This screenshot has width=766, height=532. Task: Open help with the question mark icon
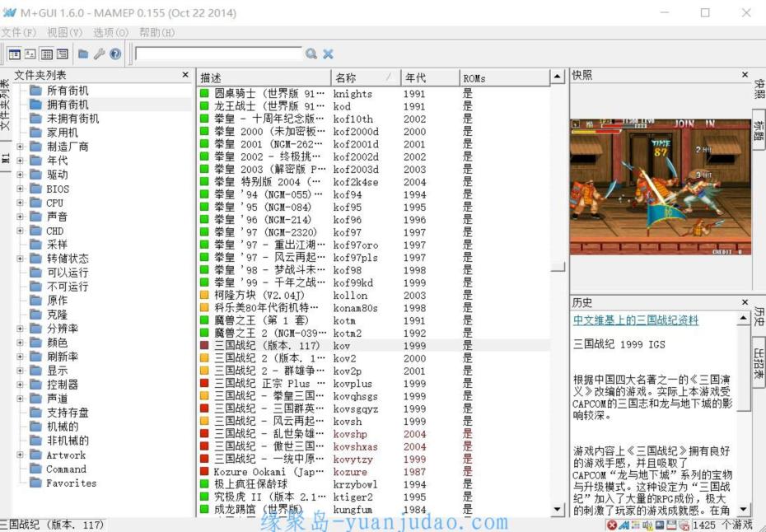pos(115,54)
